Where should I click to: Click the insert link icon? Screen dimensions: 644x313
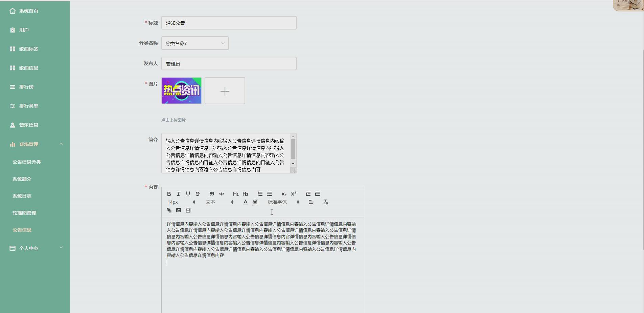[169, 210]
